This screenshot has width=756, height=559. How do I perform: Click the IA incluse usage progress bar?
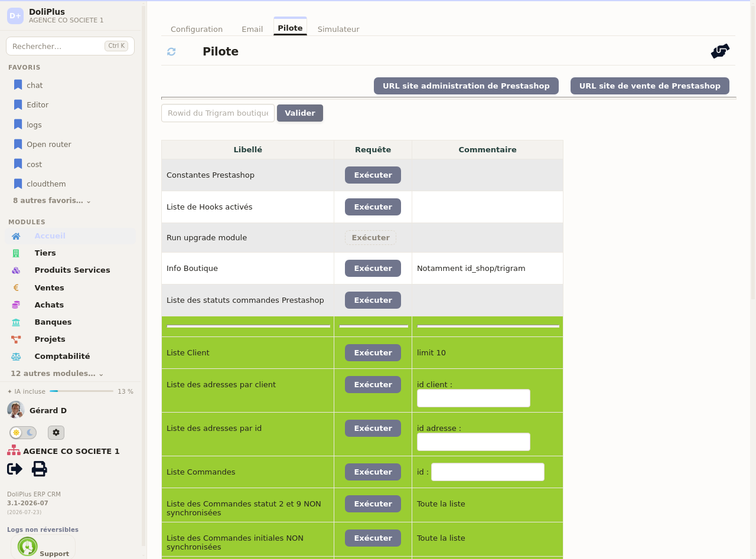pyautogui.click(x=82, y=391)
